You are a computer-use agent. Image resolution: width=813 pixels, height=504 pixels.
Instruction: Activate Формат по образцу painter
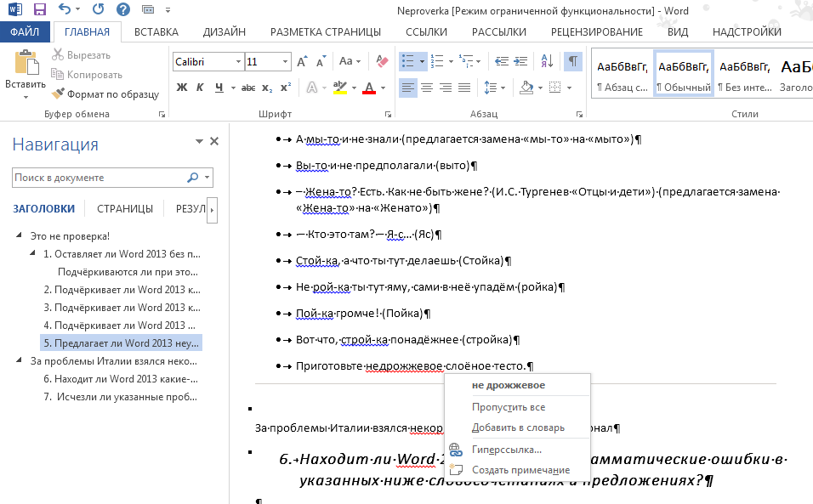coord(105,94)
